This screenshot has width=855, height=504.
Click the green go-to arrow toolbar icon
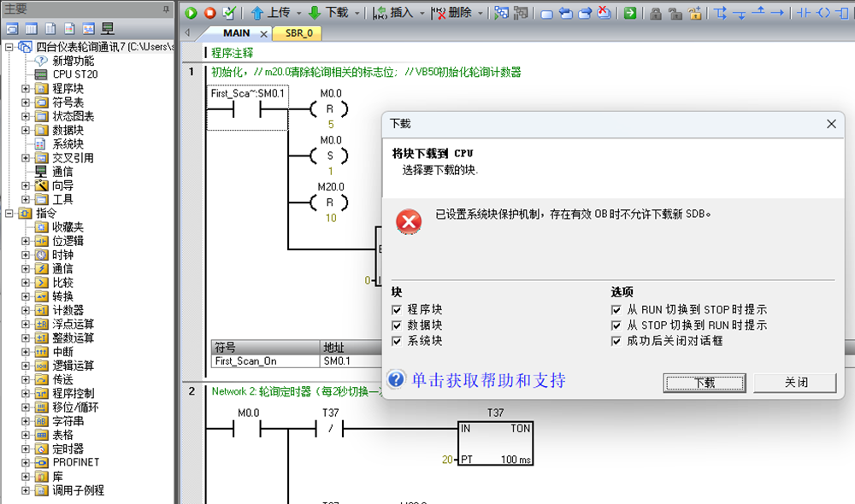[x=629, y=13]
